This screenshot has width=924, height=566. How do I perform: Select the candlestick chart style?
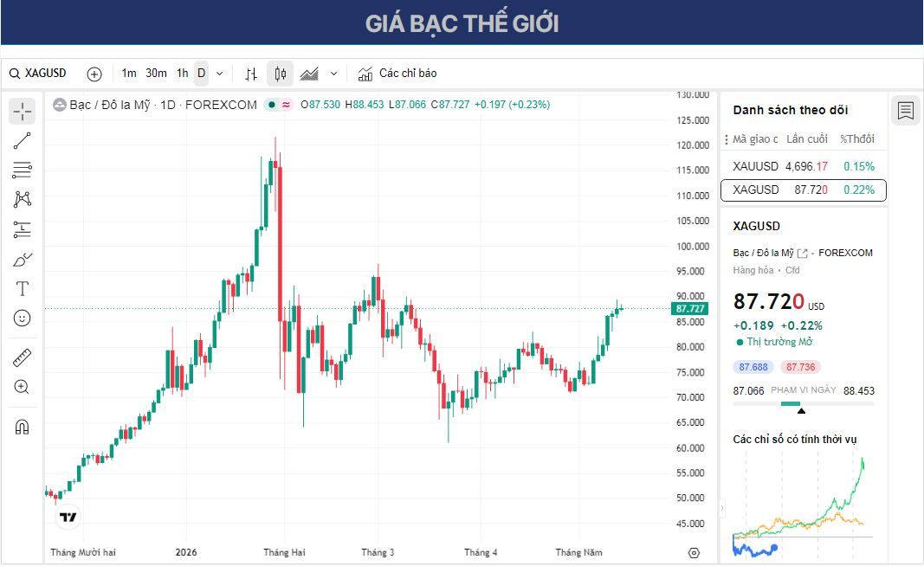(280, 74)
